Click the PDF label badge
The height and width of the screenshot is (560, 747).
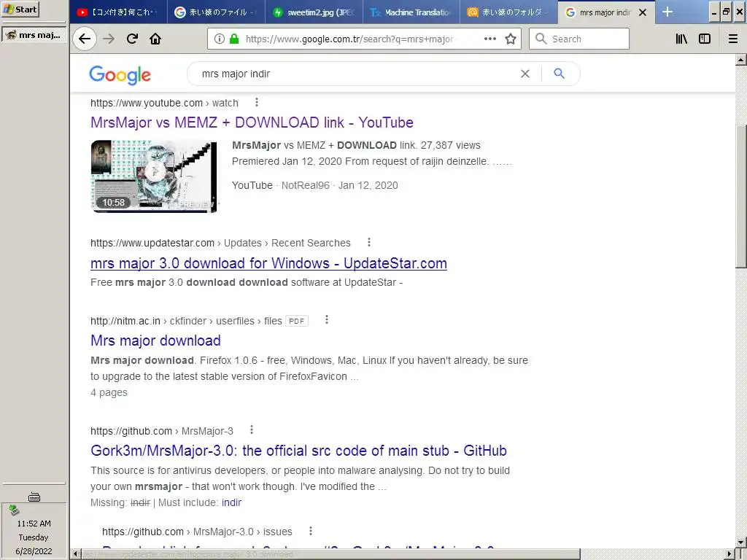[x=296, y=321]
